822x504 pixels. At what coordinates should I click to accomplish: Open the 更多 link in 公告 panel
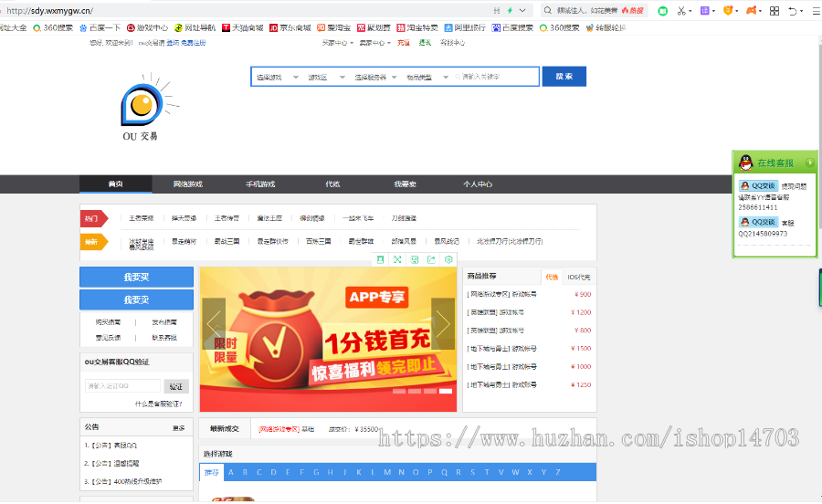click(179, 428)
